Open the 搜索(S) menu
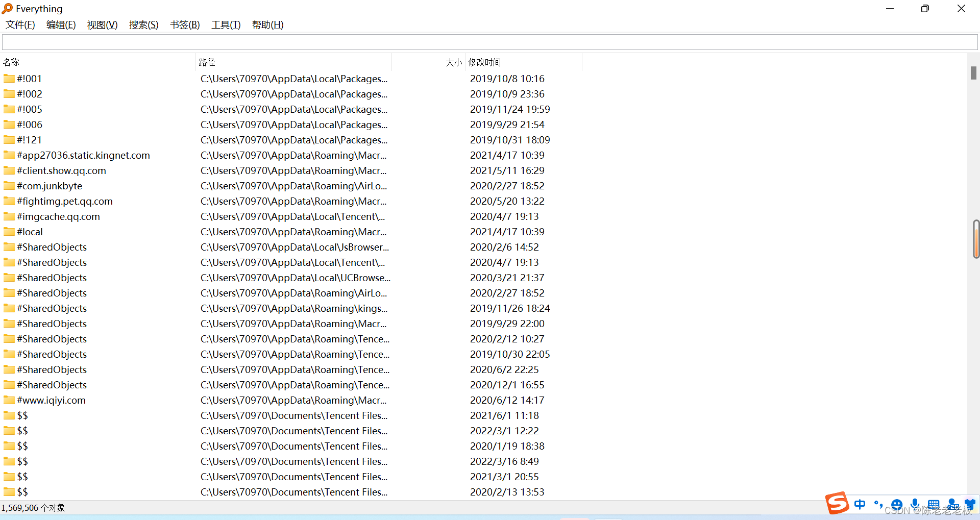980x520 pixels. tap(144, 25)
